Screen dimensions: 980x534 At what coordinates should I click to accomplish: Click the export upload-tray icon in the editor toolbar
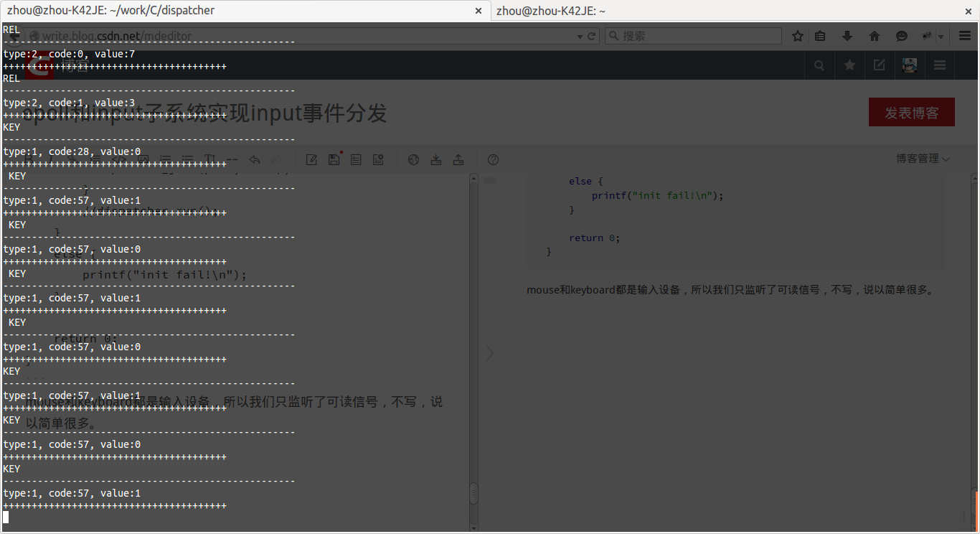(x=458, y=160)
